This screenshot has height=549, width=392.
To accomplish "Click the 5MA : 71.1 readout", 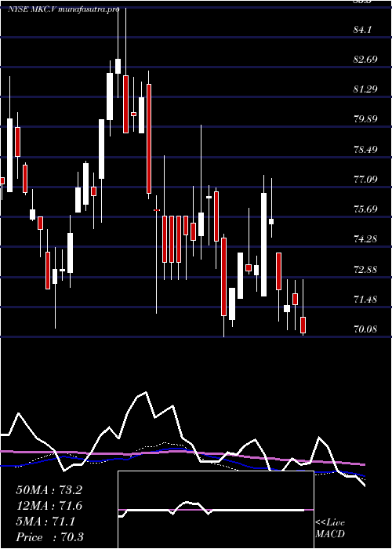I will (45, 522).
